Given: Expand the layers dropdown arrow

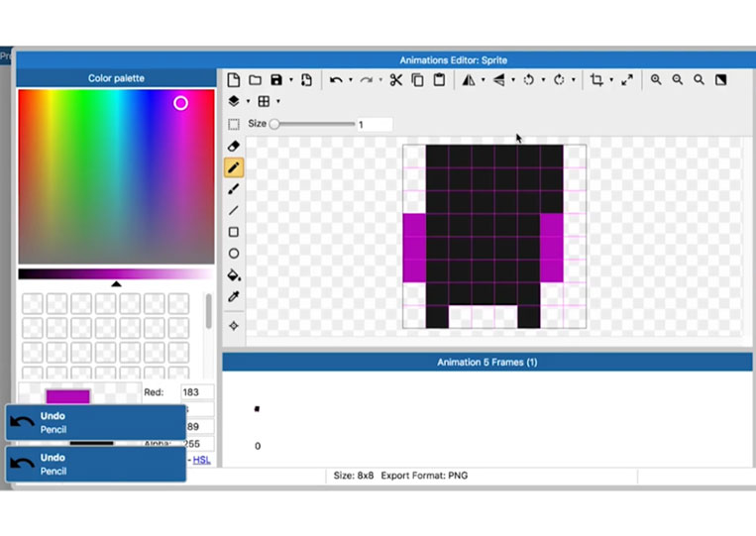Looking at the screenshot, I should 248,101.
